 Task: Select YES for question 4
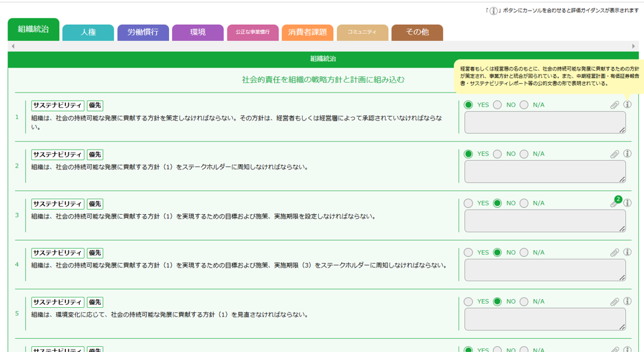(468, 253)
